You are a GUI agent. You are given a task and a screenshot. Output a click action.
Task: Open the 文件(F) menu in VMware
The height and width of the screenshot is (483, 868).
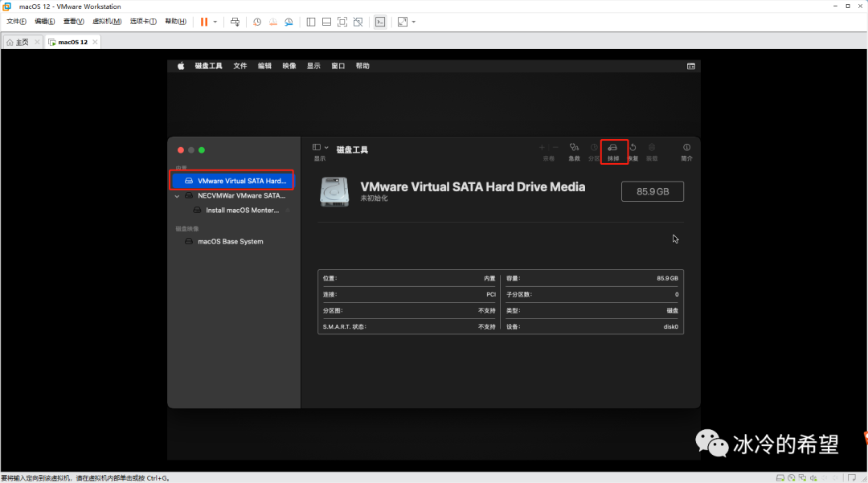16,22
